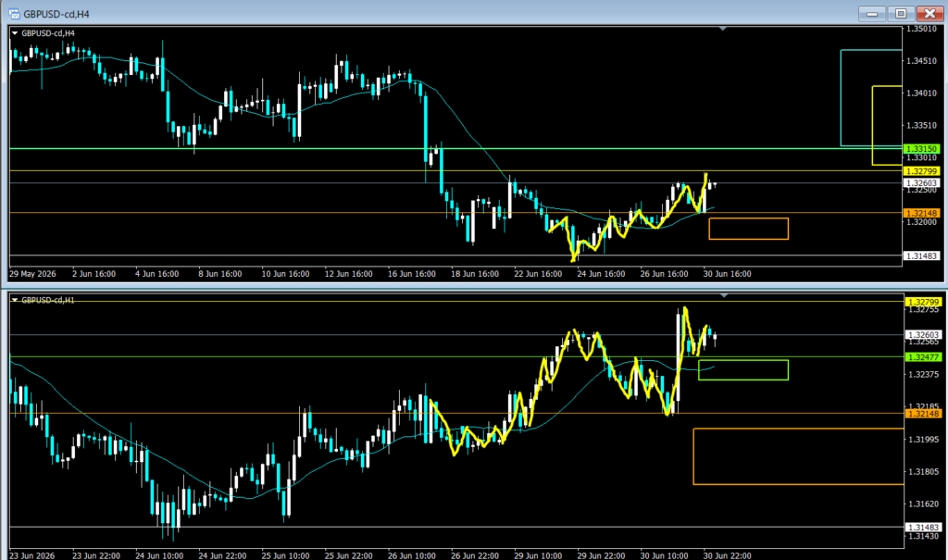The width and height of the screenshot is (948, 560).
Task: Select the 1.32603 current price tag on H1
Action: click(x=923, y=334)
